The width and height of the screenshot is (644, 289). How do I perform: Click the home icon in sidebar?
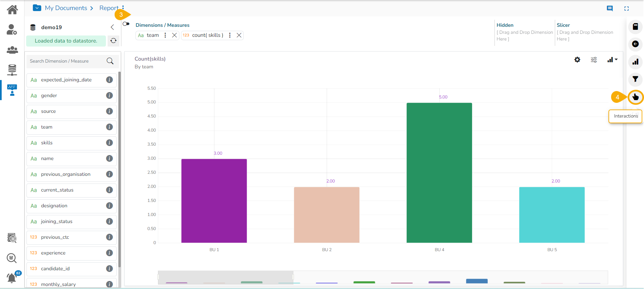point(12,10)
